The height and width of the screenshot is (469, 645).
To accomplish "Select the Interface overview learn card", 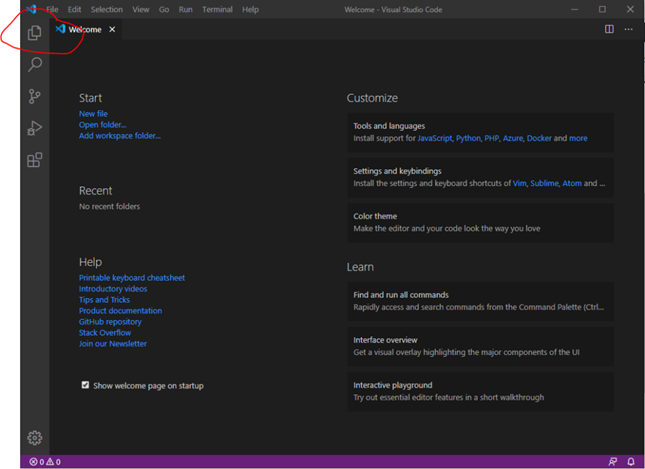I will click(x=480, y=346).
